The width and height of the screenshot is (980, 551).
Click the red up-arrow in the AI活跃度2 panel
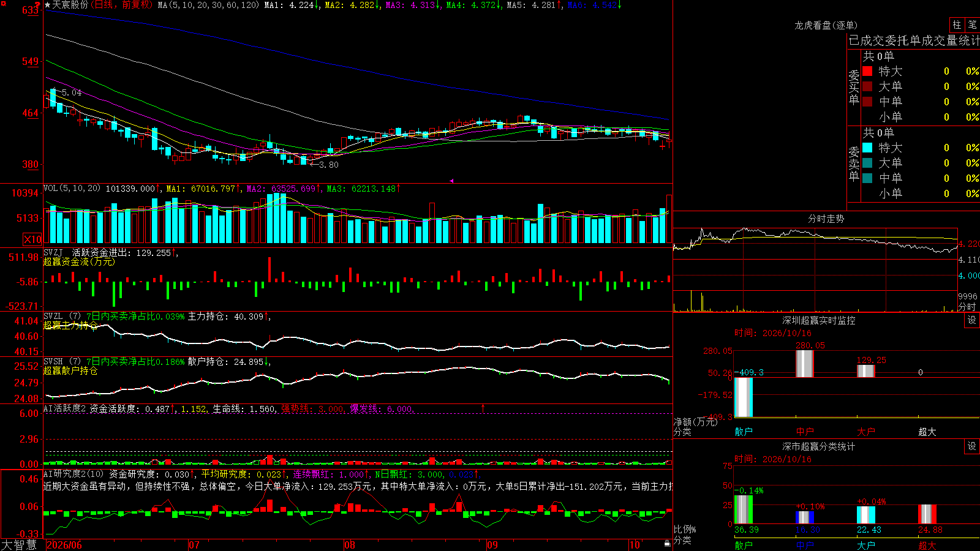(483, 408)
